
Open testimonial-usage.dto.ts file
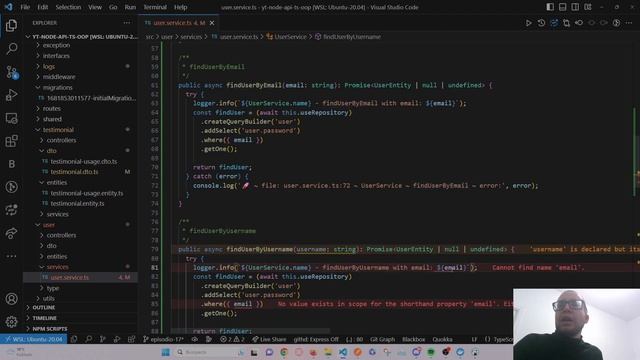click(x=84, y=162)
